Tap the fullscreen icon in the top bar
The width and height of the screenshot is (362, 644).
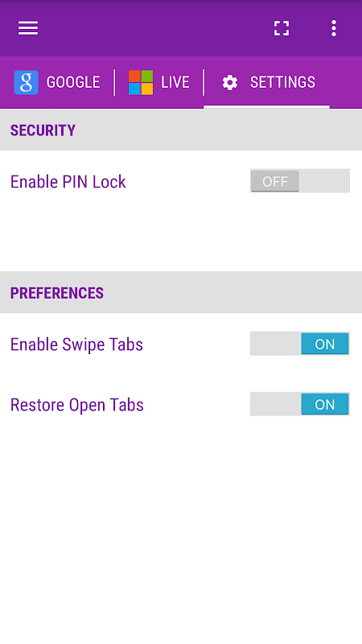[x=282, y=28]
